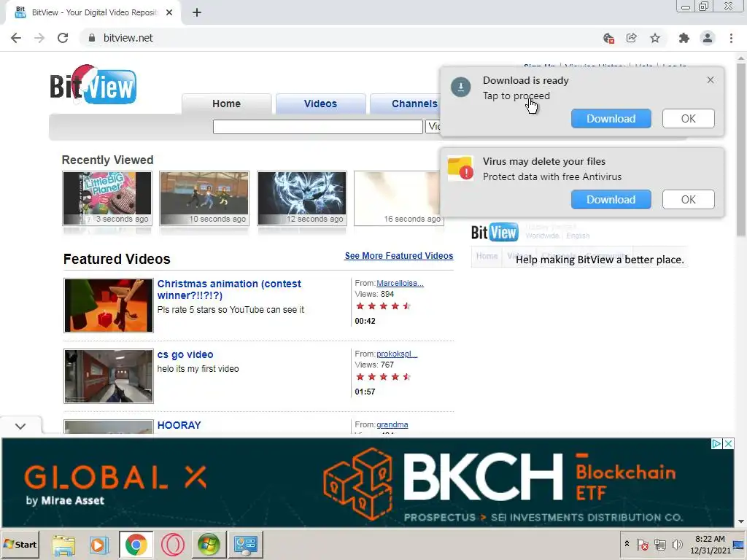Click the share page icon
This screenshot has width=747, height=560.
pos(632,38)
